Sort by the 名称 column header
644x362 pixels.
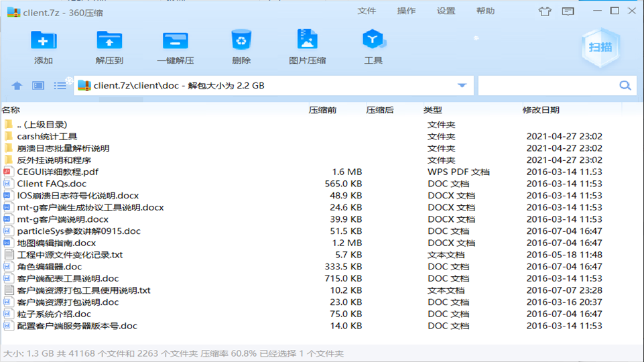[x=11, y=110]
